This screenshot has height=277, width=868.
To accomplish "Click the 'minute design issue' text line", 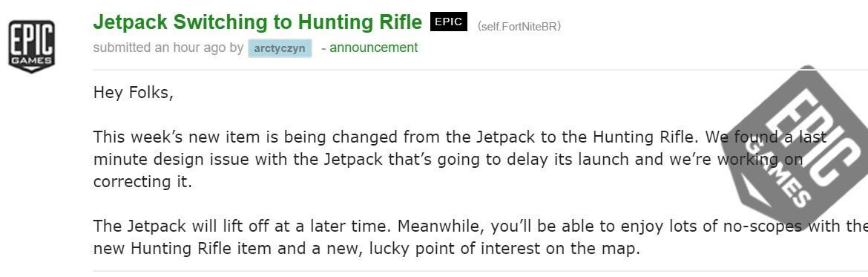I will tap(448, 160).
